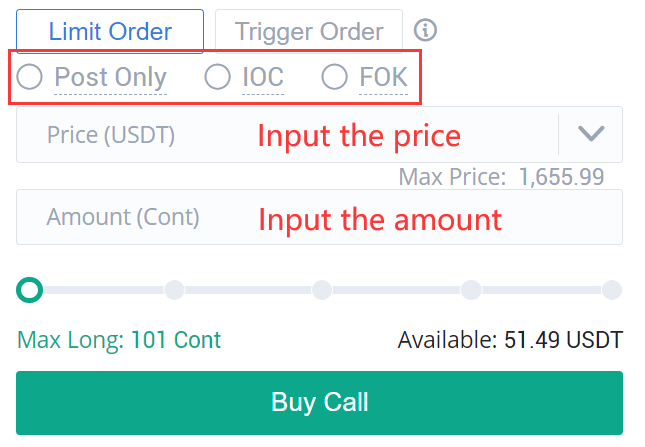Click the FOK dotted-underline label

coord(383,77)
